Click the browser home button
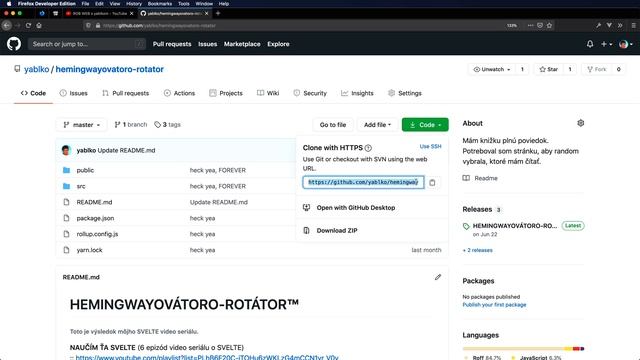This screenshot has height=360, width=640. pos(39,25)
